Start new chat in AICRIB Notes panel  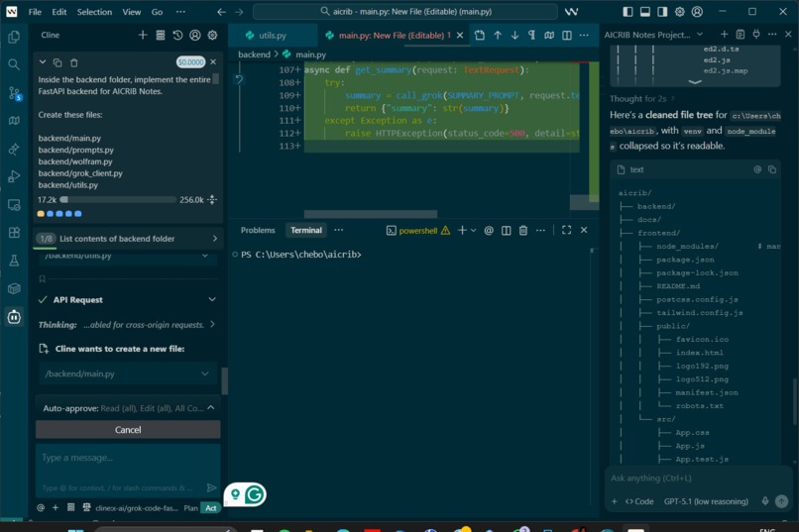pyautogui.click(x=724, y=34)
